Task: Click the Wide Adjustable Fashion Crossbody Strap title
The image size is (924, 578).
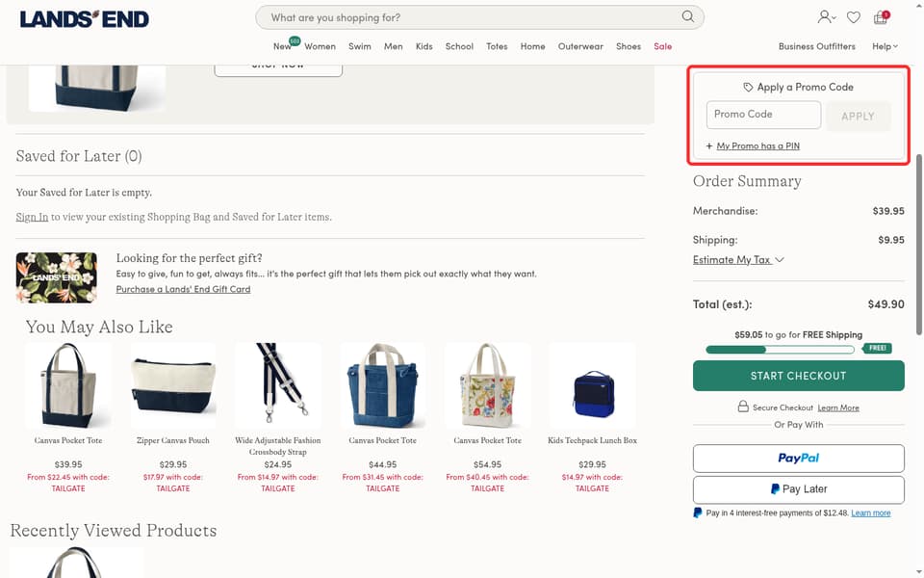Action: coord(277,446)
